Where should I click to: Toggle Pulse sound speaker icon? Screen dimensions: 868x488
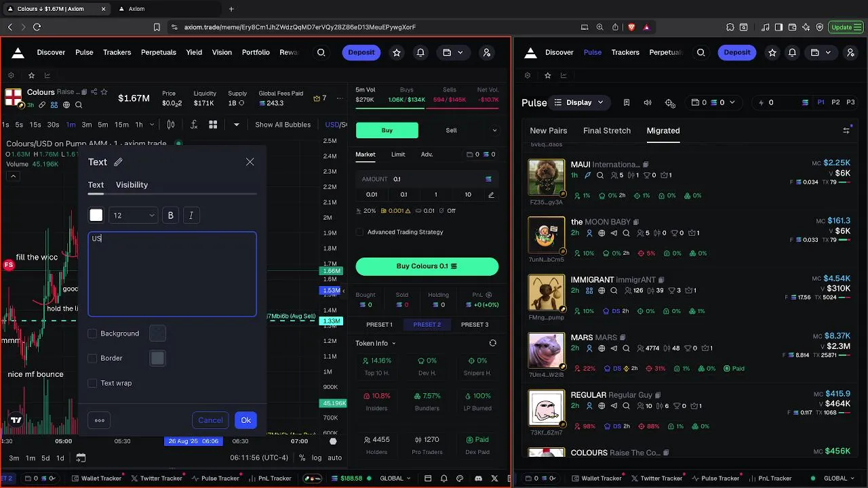pos(648,102)
